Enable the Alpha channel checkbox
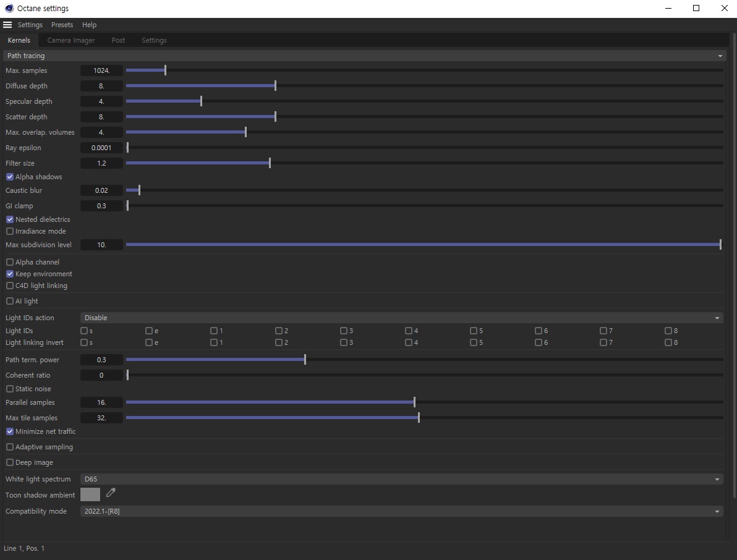The image size is (737, 560). 10,262
